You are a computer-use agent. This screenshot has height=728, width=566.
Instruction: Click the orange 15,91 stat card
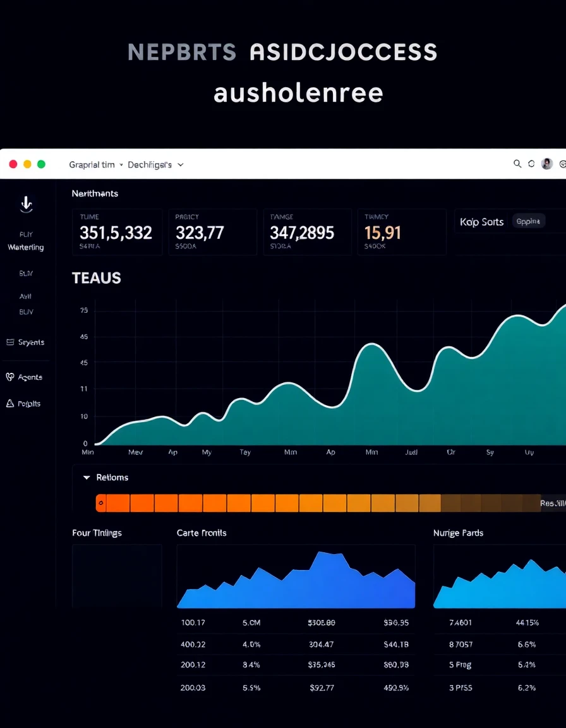pos(402,232)
